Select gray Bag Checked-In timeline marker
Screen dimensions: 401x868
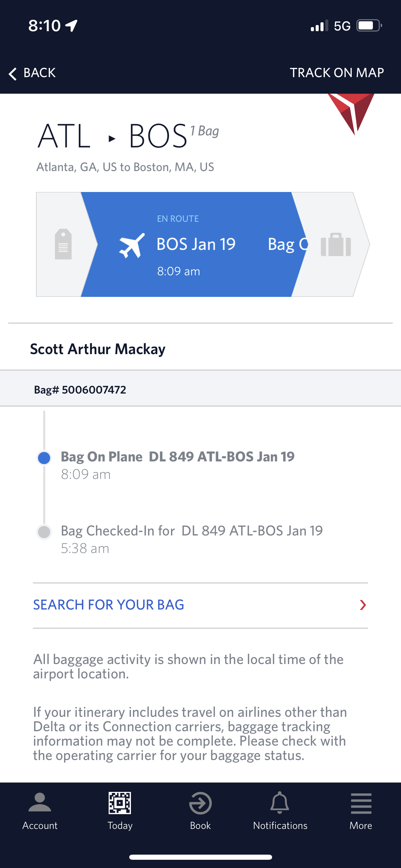pyautogui.click(x=44, y=532)
